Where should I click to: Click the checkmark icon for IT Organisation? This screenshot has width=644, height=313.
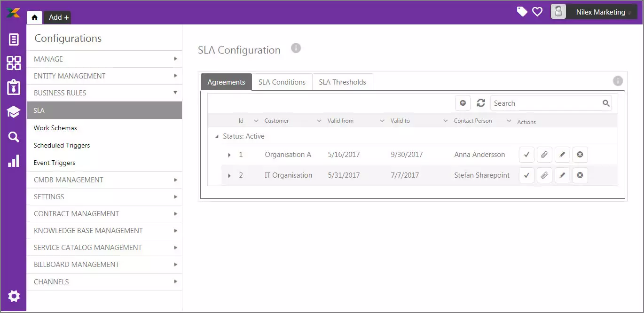526,175
